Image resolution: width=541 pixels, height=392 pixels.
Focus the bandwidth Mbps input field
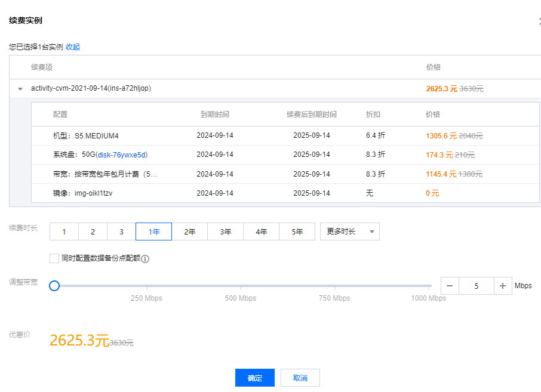[x=477, y=286]
